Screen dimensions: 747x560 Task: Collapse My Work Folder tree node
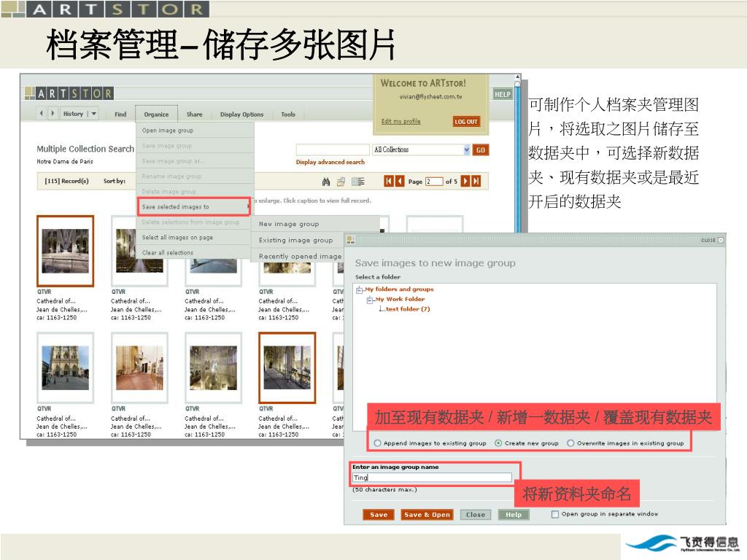(x=370, y=300)
